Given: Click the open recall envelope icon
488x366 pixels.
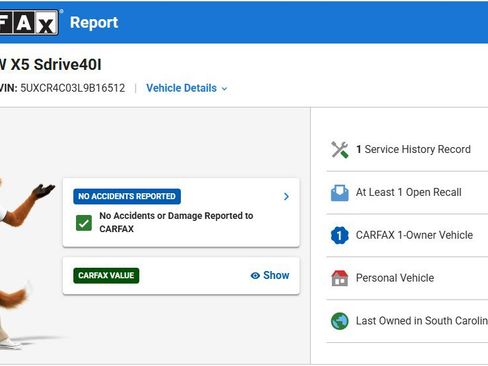Looking at the screenshot, I should click(340, 193).
